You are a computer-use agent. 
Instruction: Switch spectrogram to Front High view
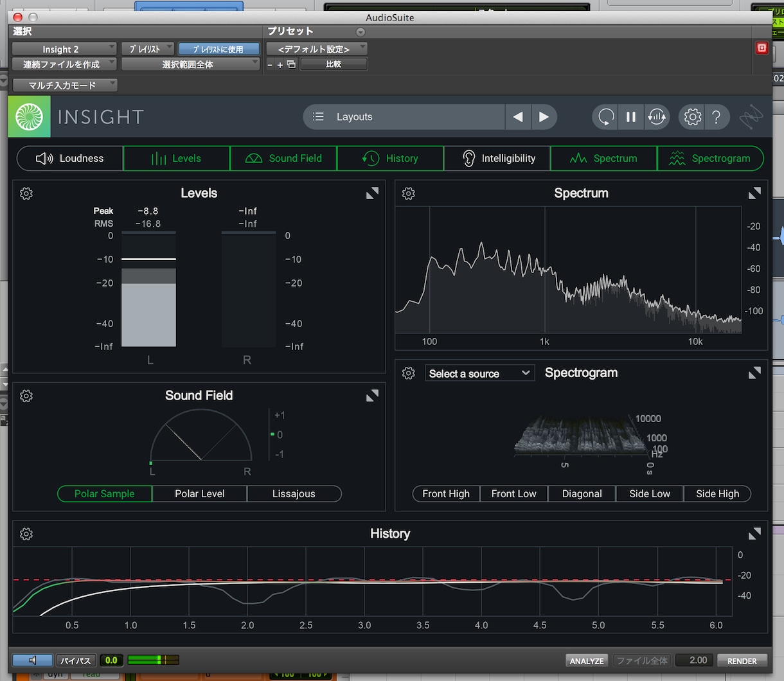click(x=446, y=493)
